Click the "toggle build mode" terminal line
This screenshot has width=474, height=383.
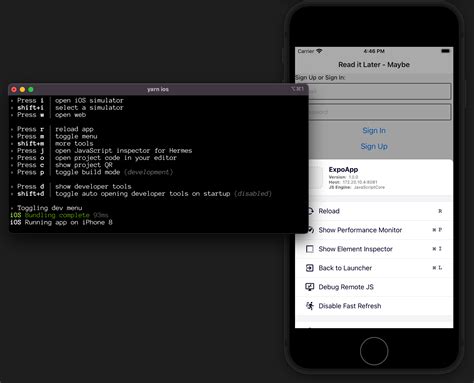click(x=114, y=172)
